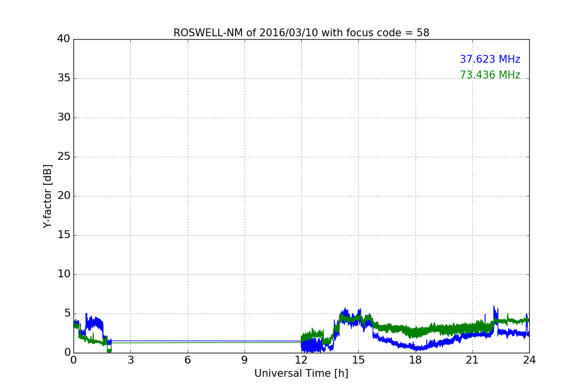This screenshot has width=588, height=392.
Task: Click the y-axis tick label 35
Action: coord(63,78)
